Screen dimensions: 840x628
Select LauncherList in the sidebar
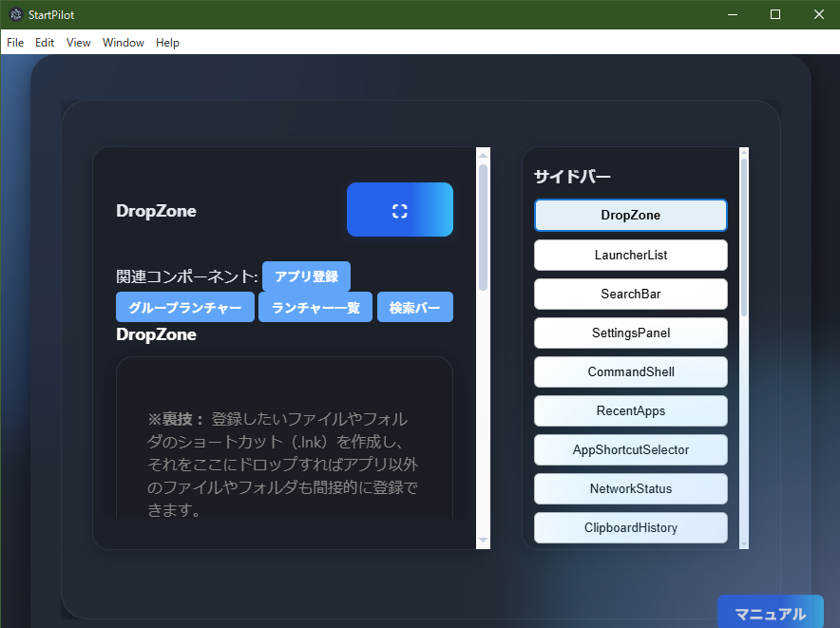pyautogui.click(x=630, y=255)
